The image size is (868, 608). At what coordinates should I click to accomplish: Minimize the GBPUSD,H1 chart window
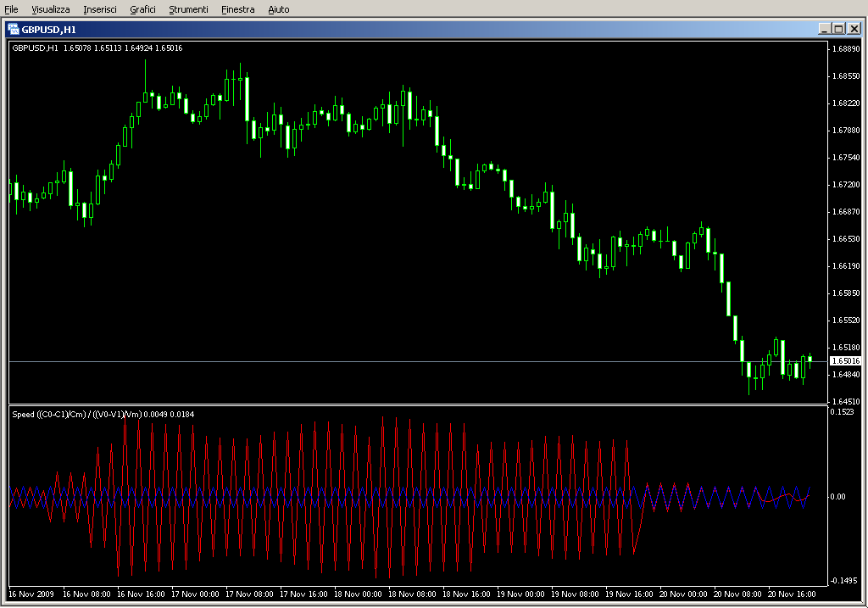(824, 29)
